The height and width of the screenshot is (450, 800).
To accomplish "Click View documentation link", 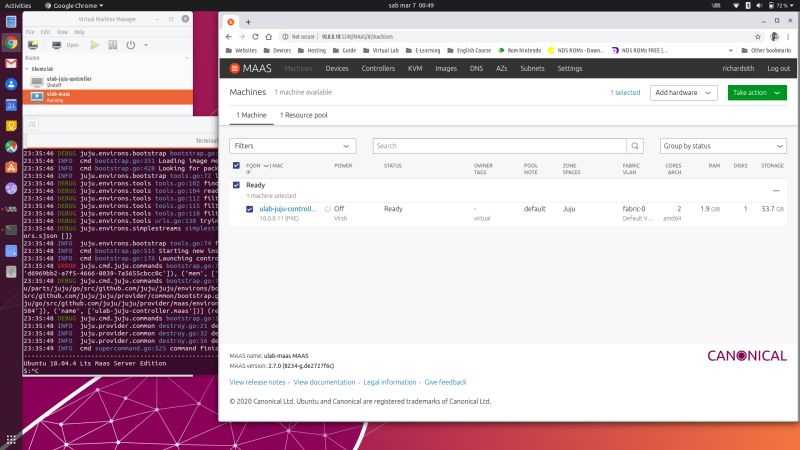I will (x=324, y=382).
